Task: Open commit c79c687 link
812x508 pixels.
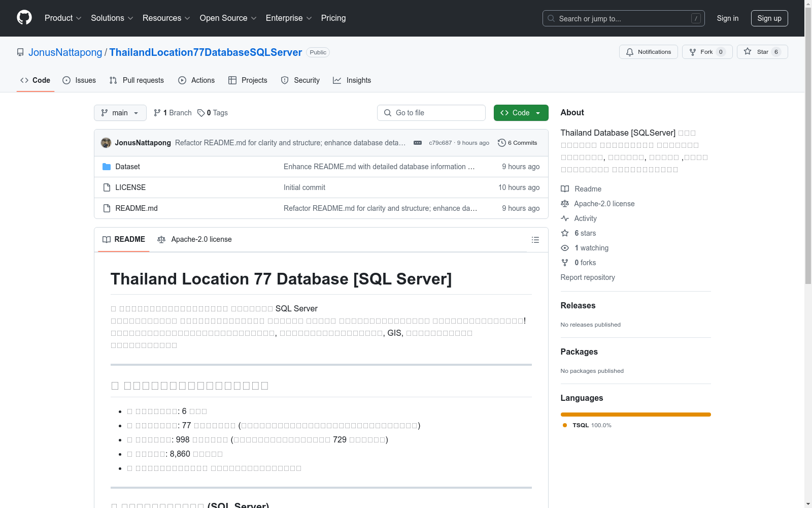Action: pos(440,143)
